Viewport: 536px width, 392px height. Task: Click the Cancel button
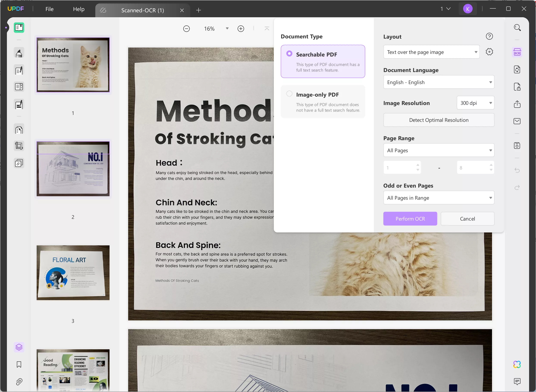(x=467, y=219)
